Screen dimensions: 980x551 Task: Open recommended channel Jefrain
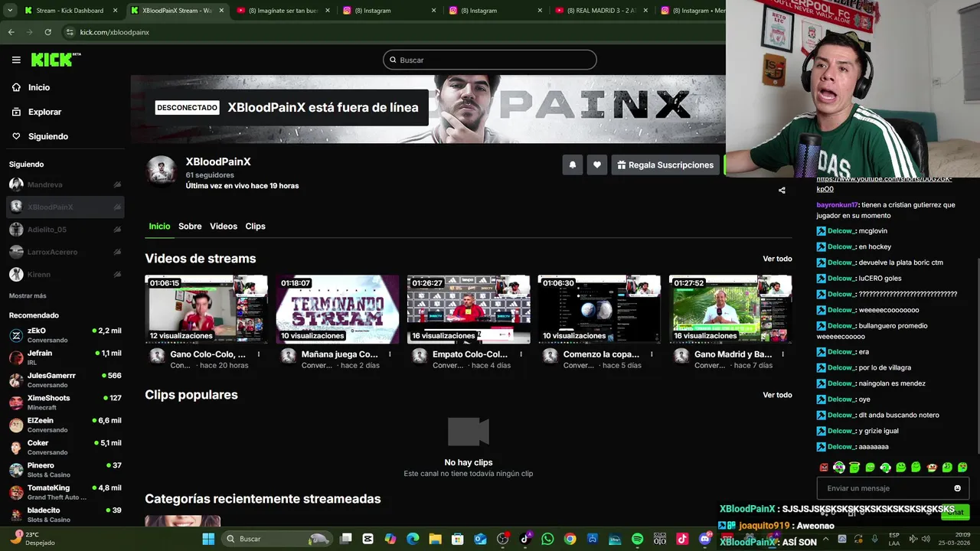(65, 357)
